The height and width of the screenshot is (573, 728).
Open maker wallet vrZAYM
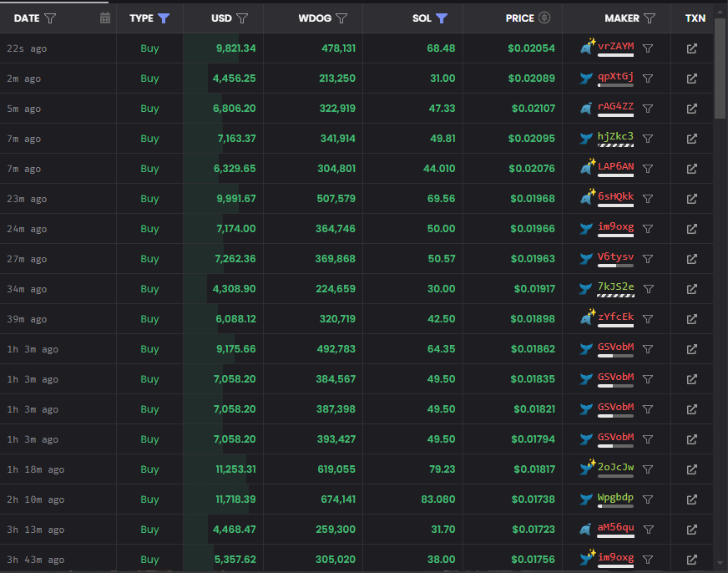[615, 46]
